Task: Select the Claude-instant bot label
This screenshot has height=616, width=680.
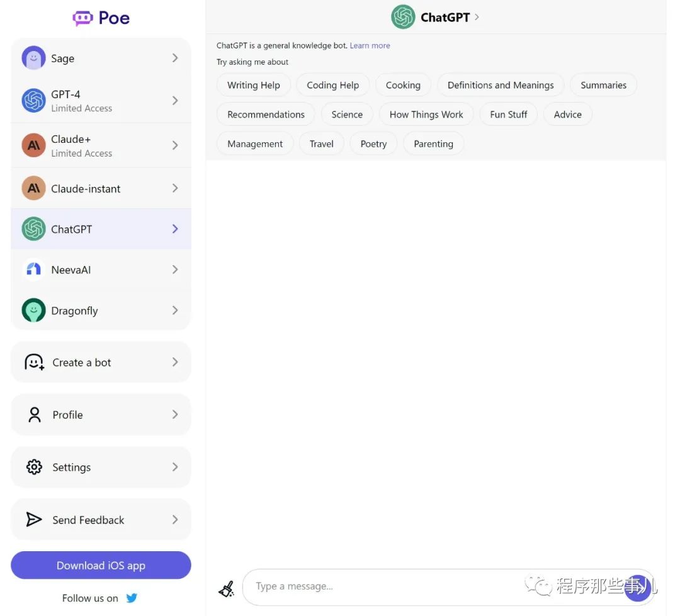Action: click(x=86, y=189)
